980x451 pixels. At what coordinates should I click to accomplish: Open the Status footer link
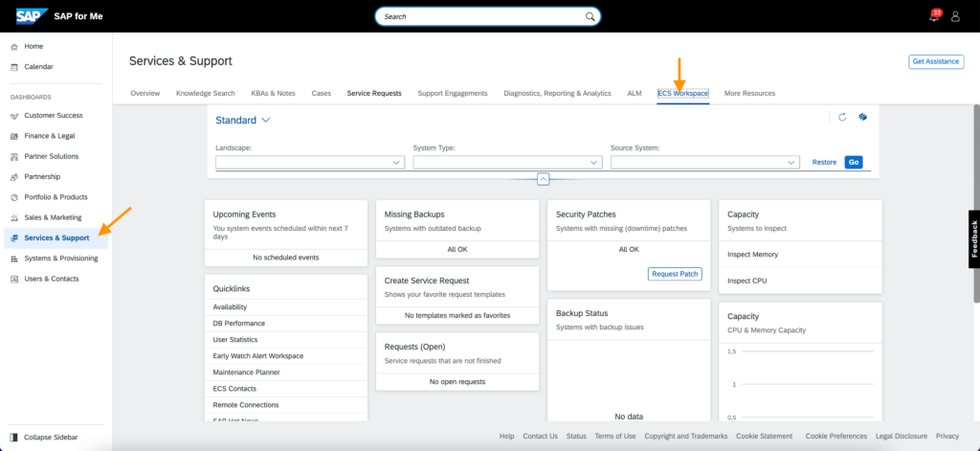(576, 436)
